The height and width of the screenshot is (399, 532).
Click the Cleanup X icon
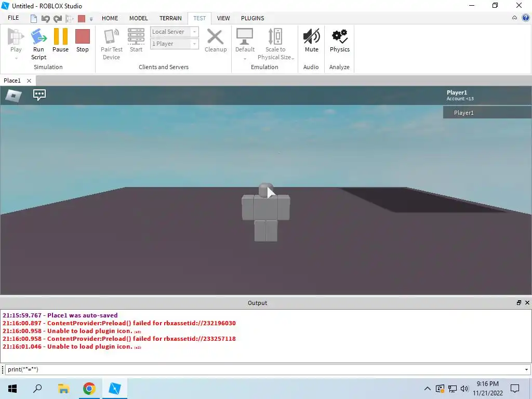pyautogui.click(x=215, y=37)
